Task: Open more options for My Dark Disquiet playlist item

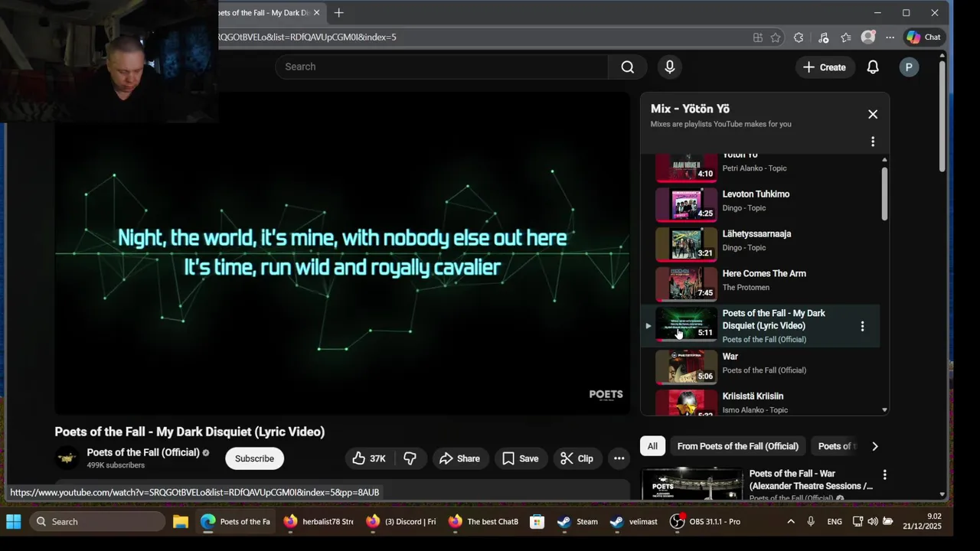Action: [862, 326]
